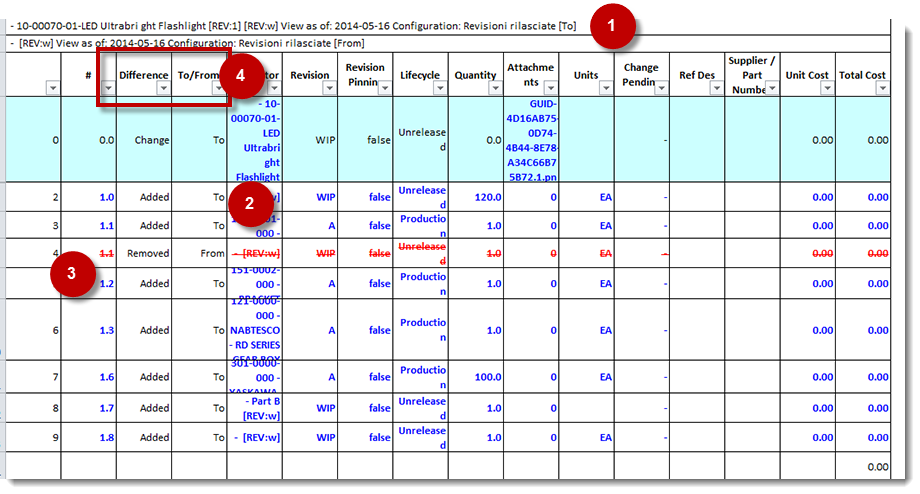
Task: Select the Ref Des column header
Action: point(697,75)
